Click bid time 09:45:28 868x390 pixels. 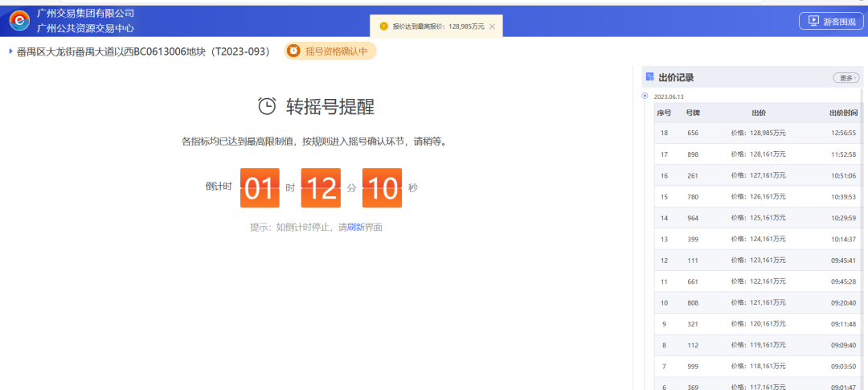pos(843,282)
